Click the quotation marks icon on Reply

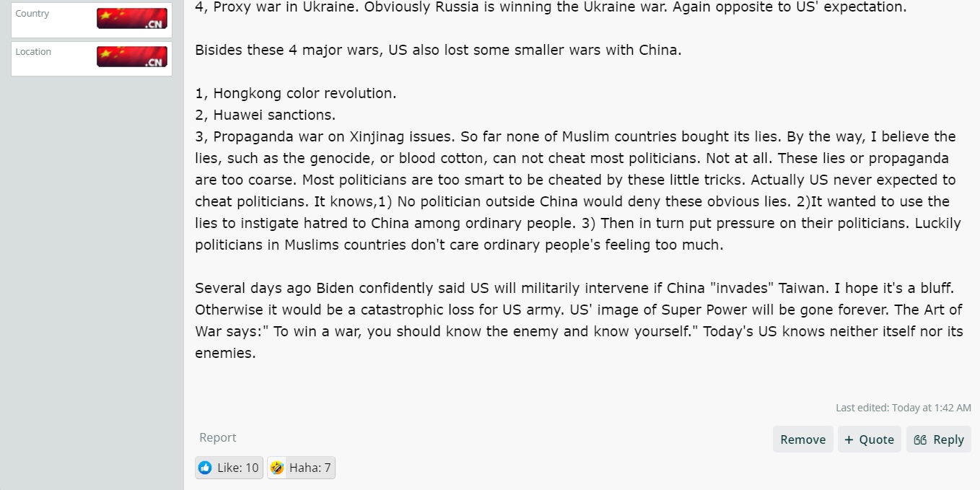click(x=920, y=439)
